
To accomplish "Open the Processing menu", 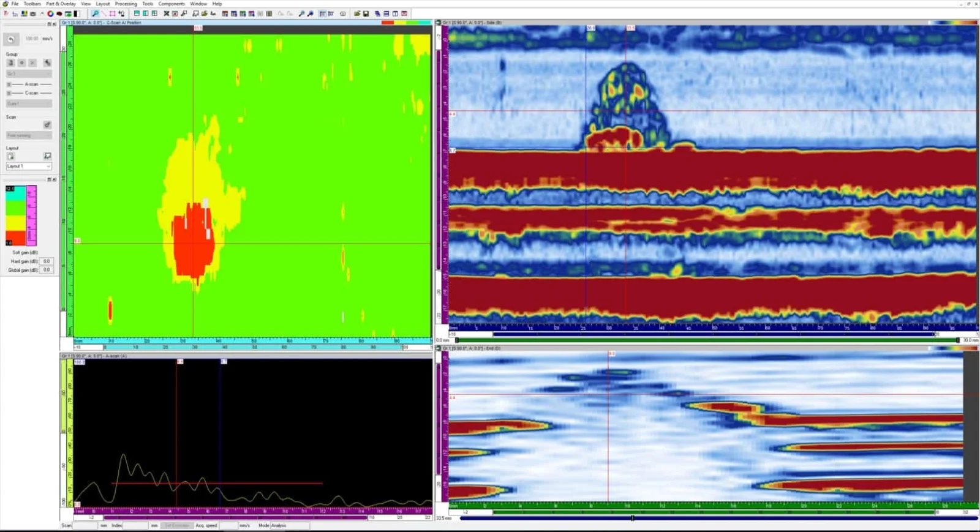I will click(126, 4).
